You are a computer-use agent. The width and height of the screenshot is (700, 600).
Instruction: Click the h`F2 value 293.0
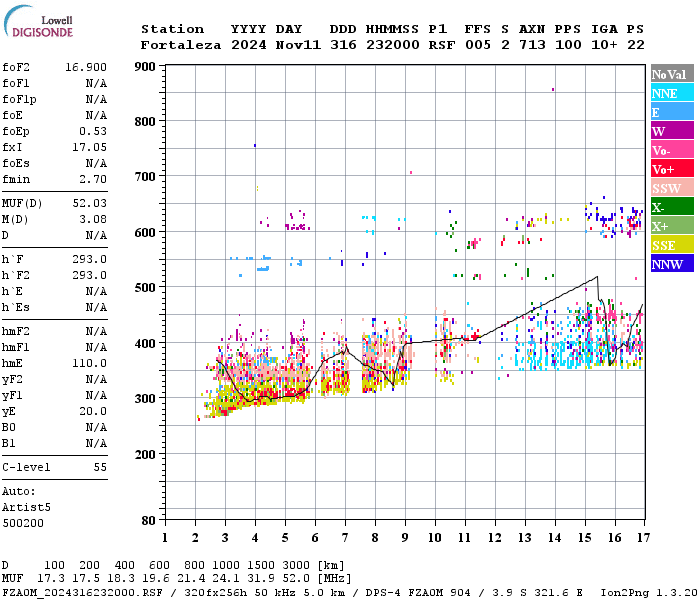tap(89, 275)
